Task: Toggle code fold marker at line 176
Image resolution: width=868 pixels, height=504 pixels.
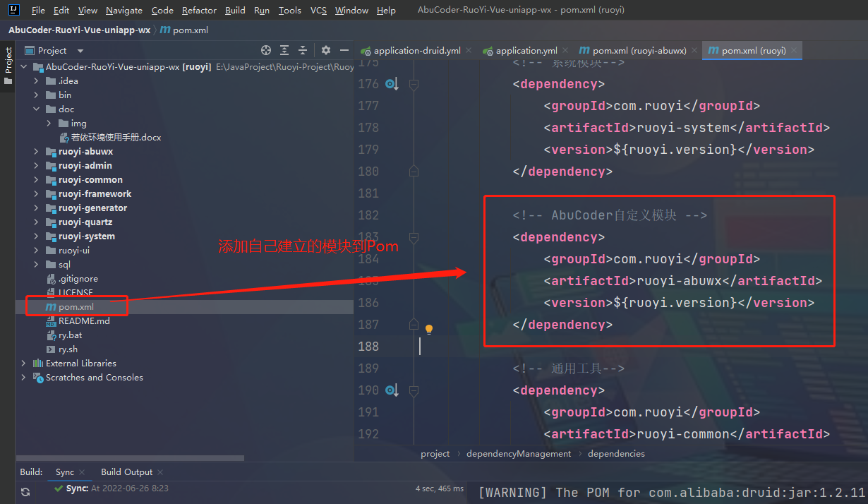Action: [x=414, y=85]
